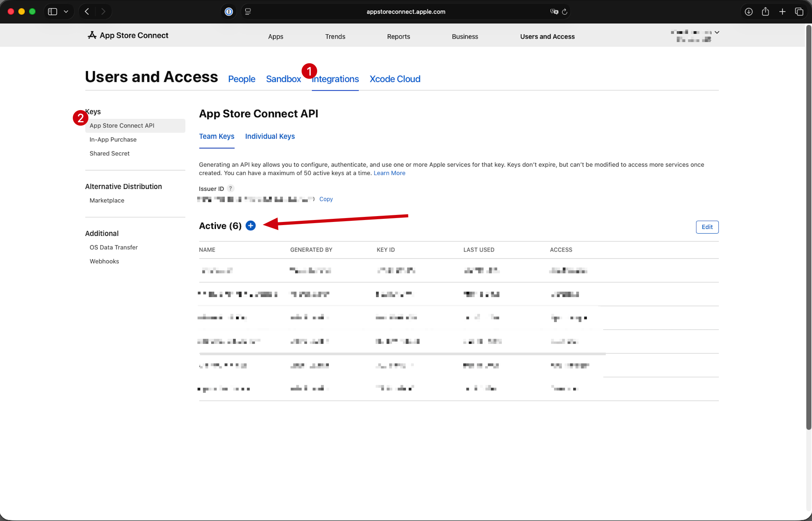Click the NAME column header
812x521 pixels.
207,250
